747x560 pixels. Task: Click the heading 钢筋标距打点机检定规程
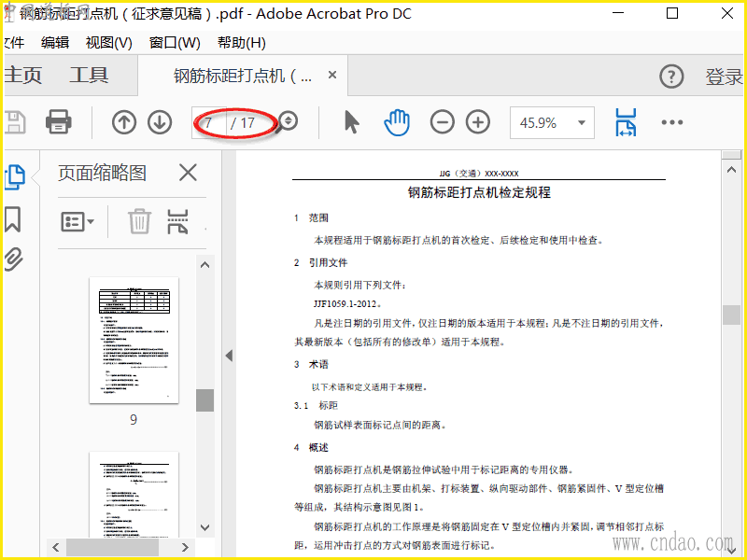click(x=479, y=192)
